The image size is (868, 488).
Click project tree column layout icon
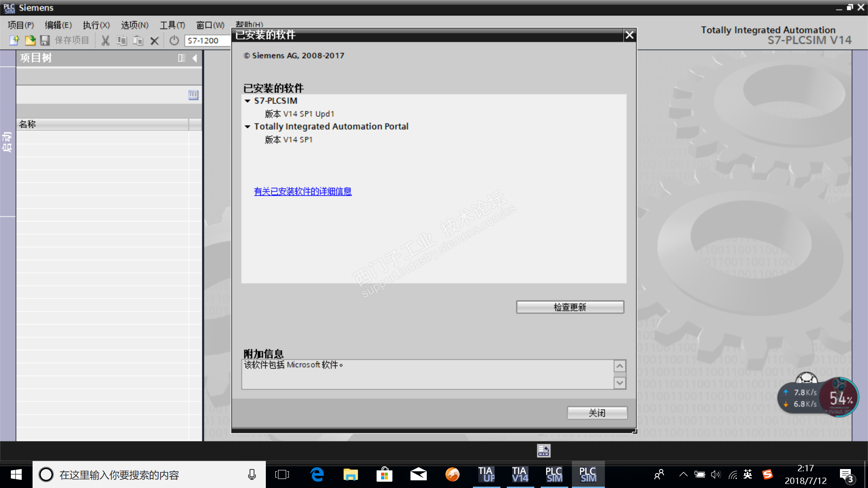click(x=181, y=58)
